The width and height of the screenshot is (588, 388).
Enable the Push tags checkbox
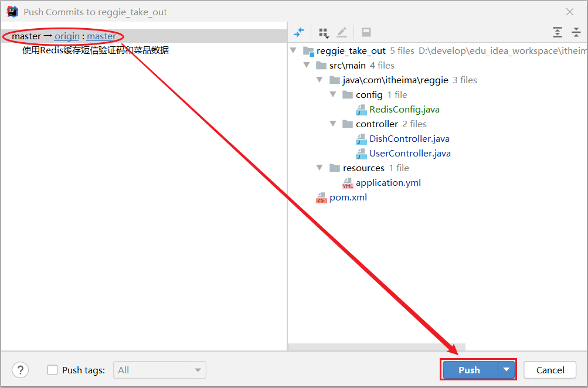pyautogui.click(x=53, y=370)
